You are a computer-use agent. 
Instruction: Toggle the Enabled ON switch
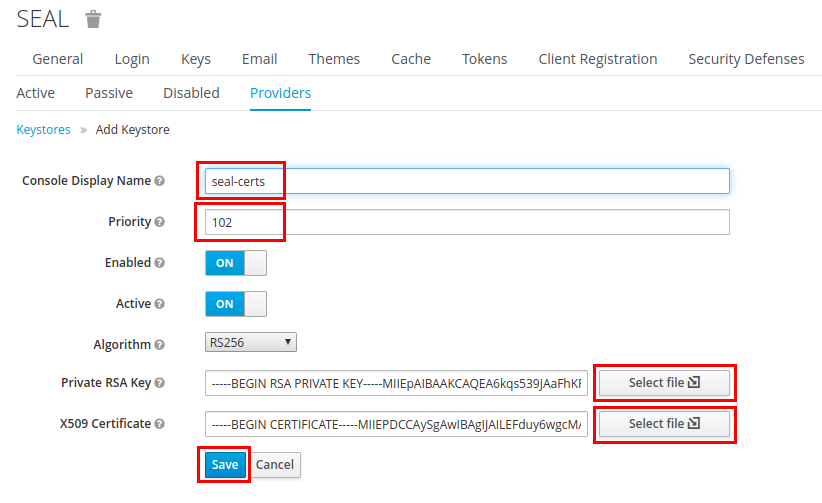point(236,263)
